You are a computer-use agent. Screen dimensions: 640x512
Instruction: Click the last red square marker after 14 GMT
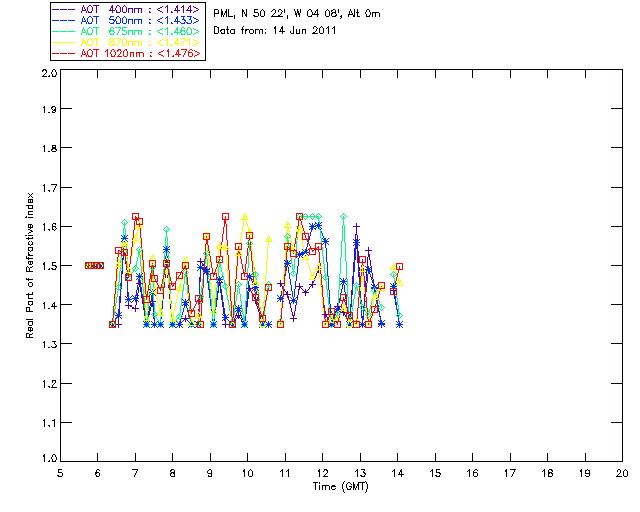[x=399, y=267]
